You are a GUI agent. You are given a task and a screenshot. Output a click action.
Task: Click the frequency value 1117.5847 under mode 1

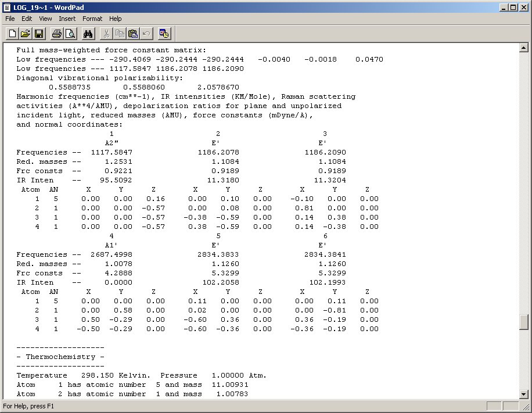(112, 152)
